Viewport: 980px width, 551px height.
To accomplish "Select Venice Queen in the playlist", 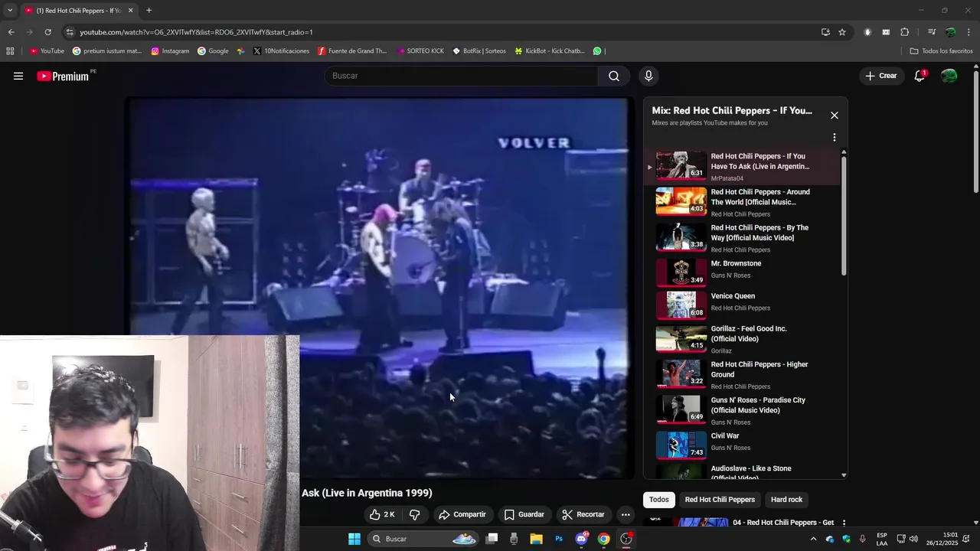I will click(x=743, y=304).
